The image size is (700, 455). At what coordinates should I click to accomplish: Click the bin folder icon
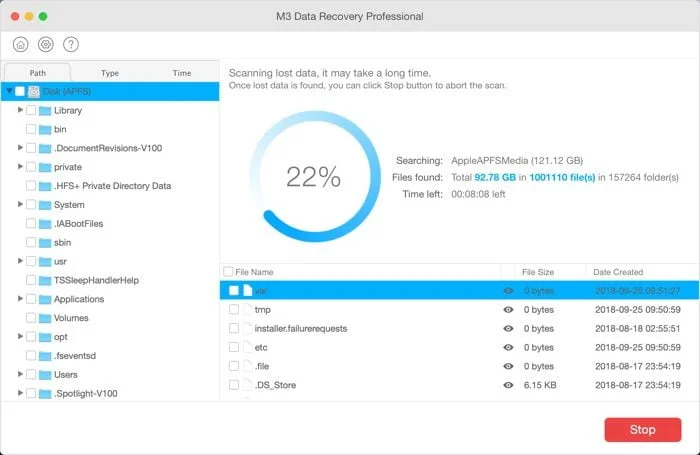[45, 129]
